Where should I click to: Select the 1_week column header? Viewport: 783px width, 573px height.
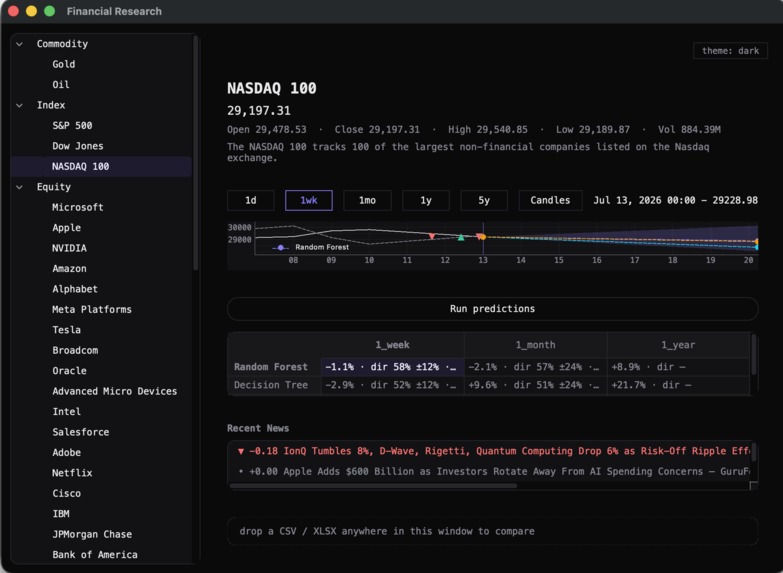[x=392, y=345]
